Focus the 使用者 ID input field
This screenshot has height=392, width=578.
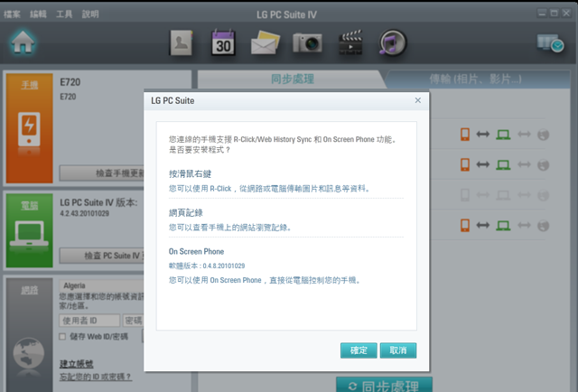click(x=89, y=321)
